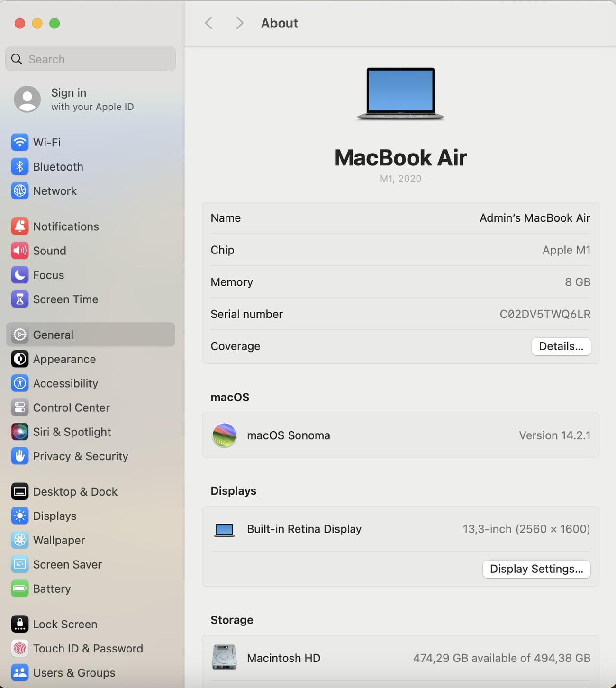Go forward with the right chevron
616x688 pixels.
coord(240,23)
